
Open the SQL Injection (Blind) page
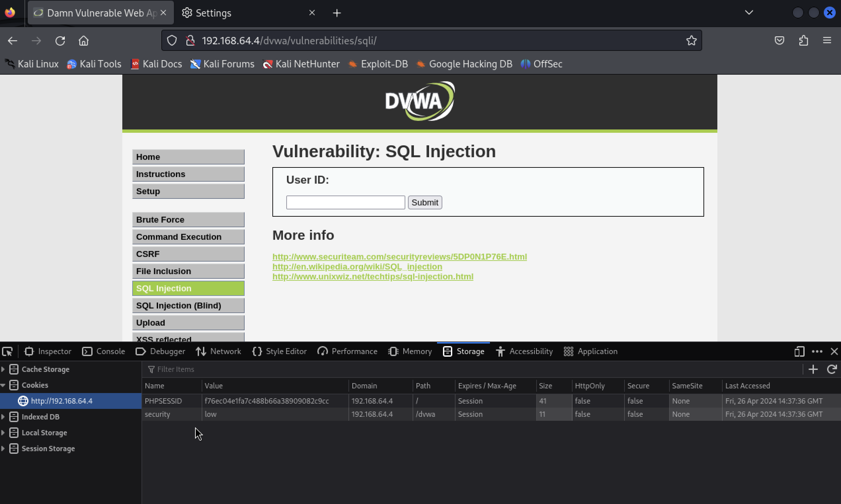[x=188, y=306]
